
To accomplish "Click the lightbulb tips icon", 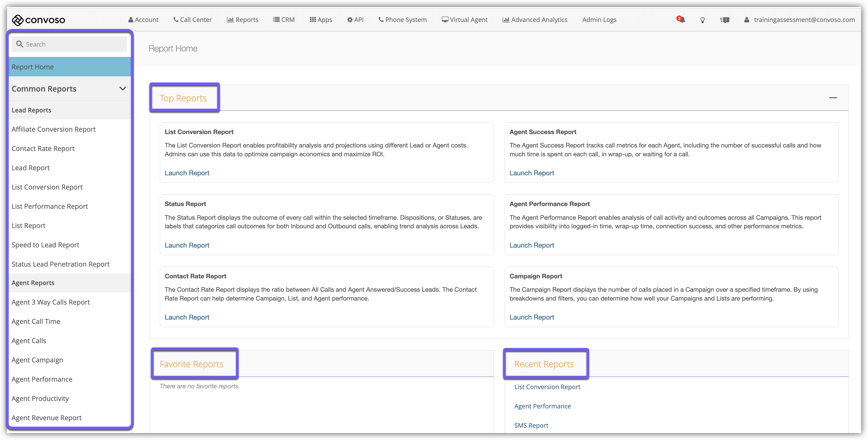I will point(703,20).
